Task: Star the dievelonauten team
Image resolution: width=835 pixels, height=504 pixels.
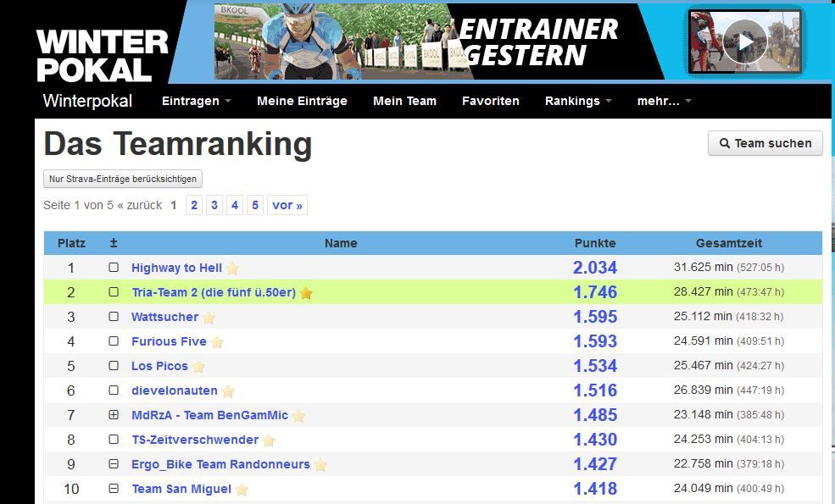Action: tap(228, 391)
